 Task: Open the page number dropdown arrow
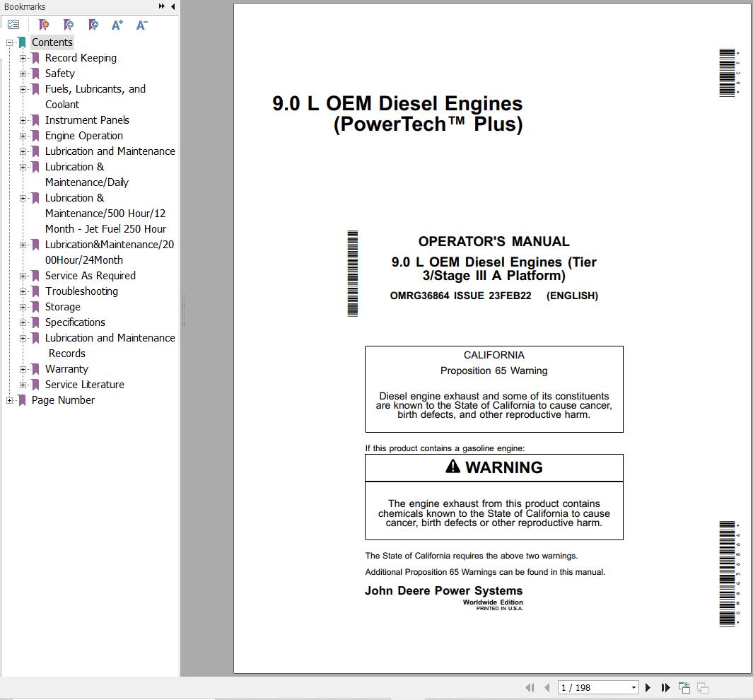pos(634,687)
